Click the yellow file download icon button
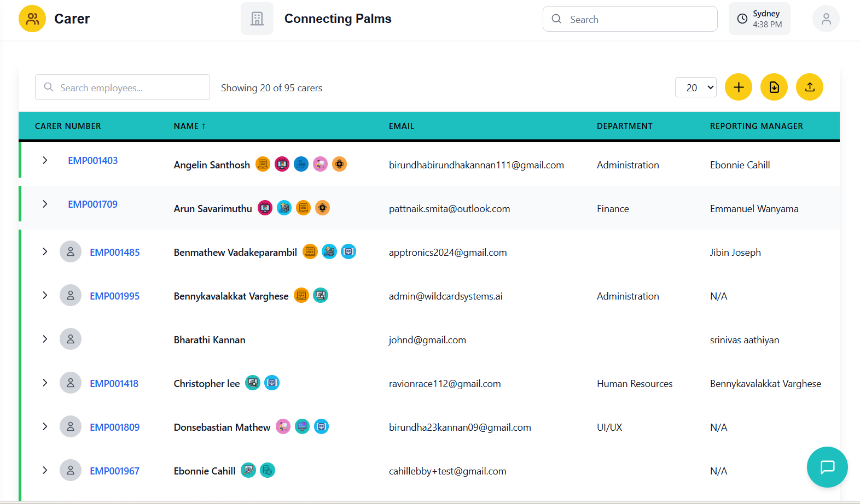 click(x=774, y=87)
